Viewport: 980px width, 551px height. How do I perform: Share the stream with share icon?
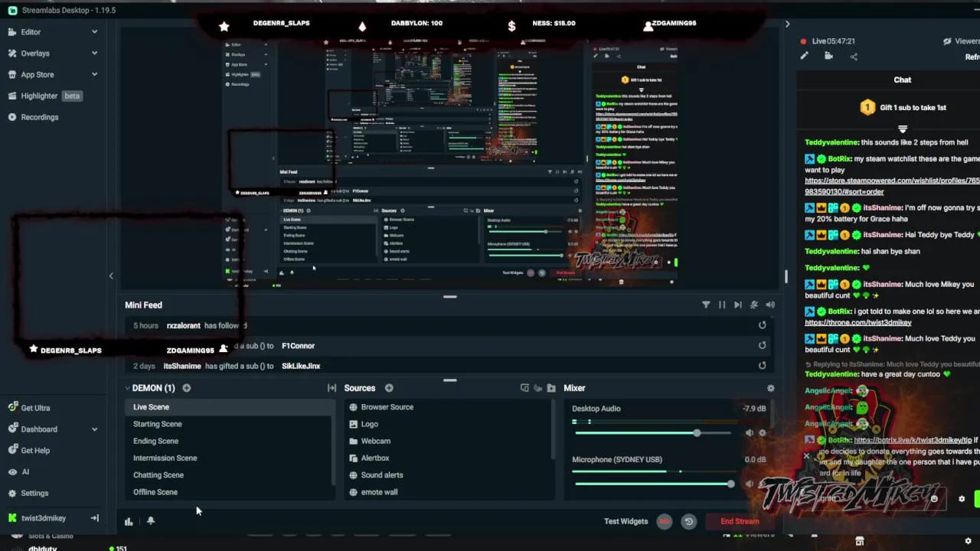point(854,56)
